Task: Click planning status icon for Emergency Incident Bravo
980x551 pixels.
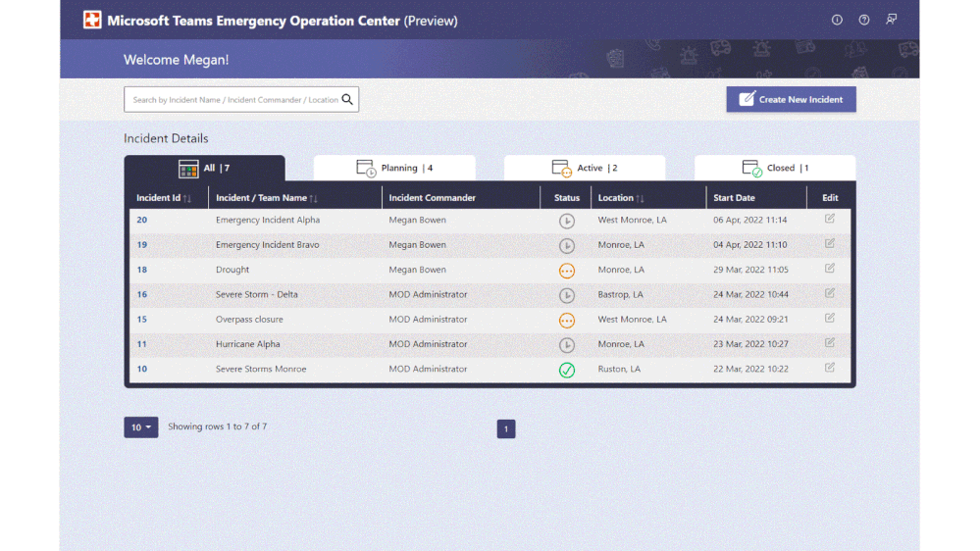Action: pyautogui.click(x=566, y=245)
